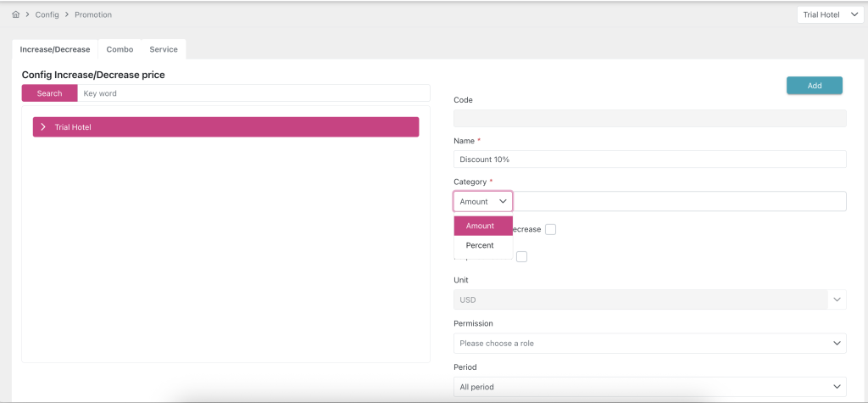Switch to the Combo tab

(120, 49)
